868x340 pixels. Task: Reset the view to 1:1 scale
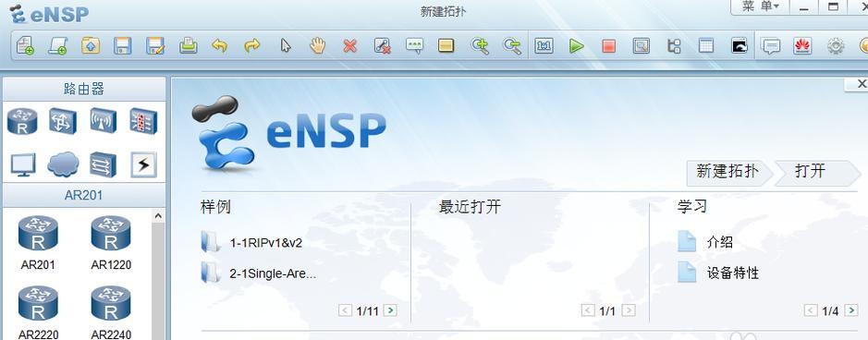click(x=544, y=45)
